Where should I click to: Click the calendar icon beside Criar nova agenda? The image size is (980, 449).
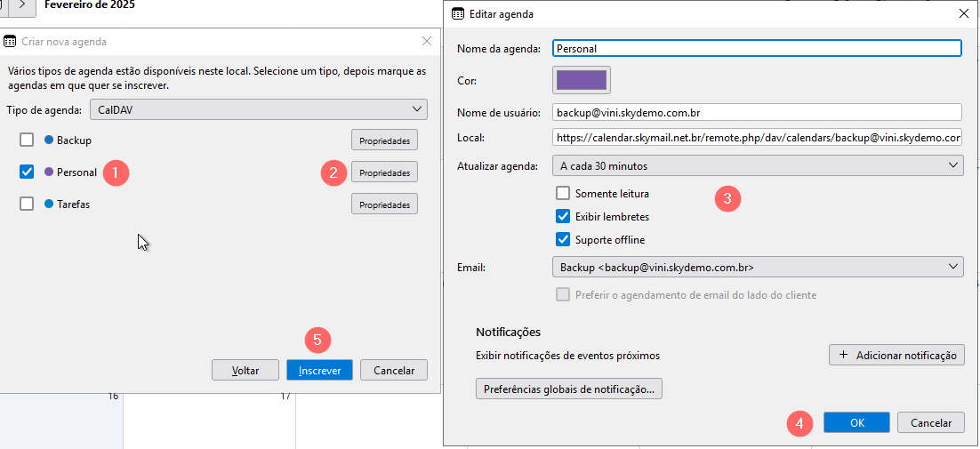tap(10, 42)
